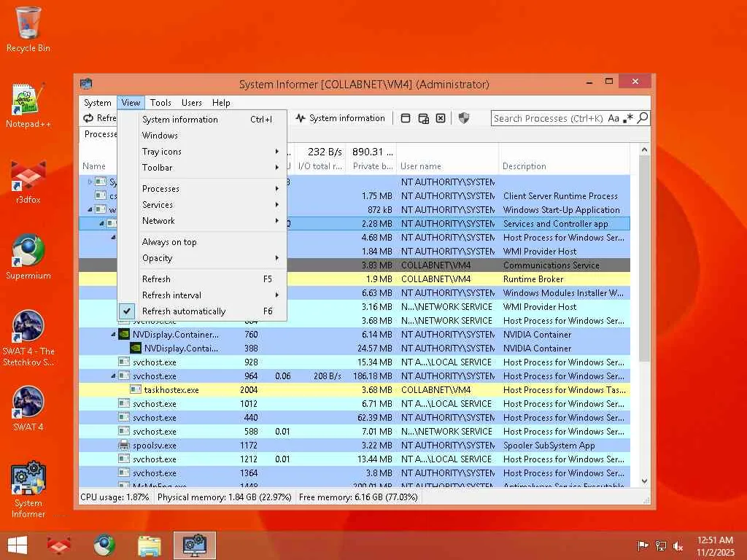
Task: Select the System Informer desktop shortcut
Action: pyautogui.click(x=28, y=489)
